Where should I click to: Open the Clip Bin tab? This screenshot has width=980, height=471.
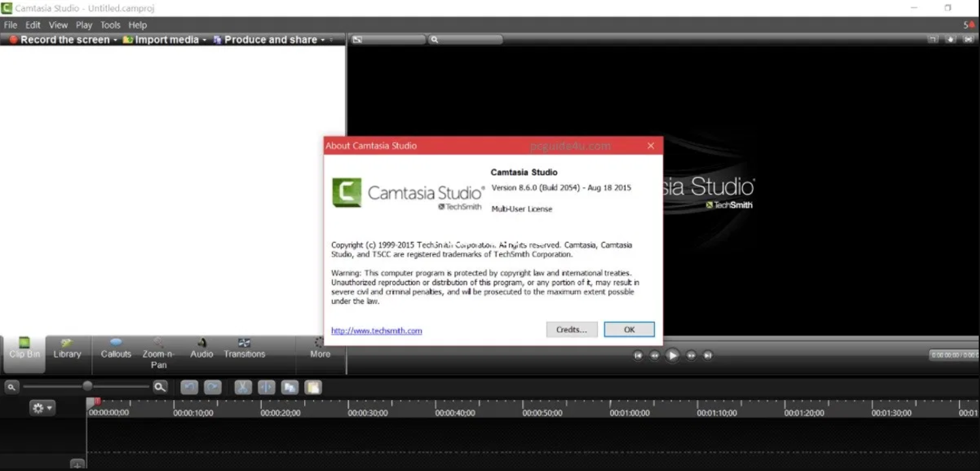24,354
